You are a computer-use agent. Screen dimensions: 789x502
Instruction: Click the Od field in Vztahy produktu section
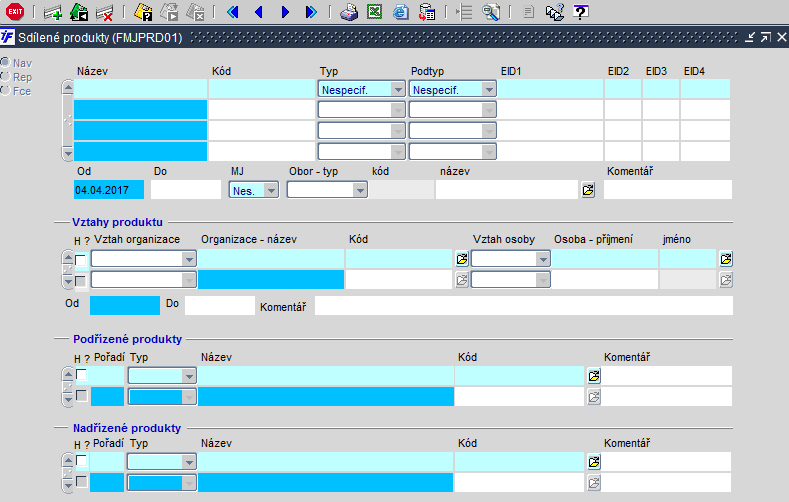point(125,305)
